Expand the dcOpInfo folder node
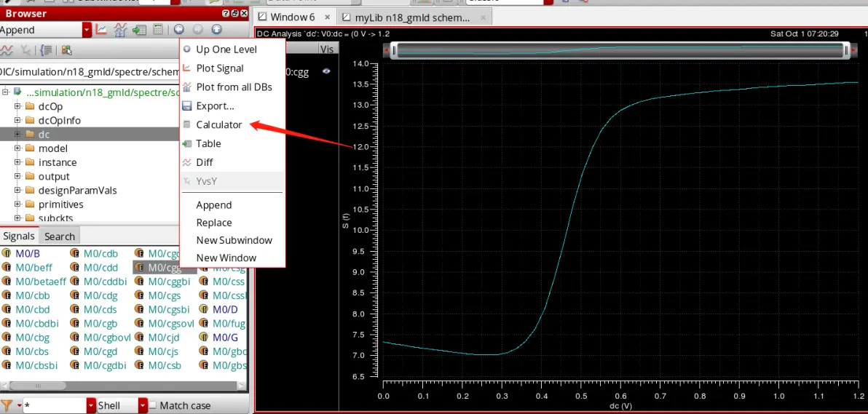Screen dimensions: 868x414 (17, 120)
